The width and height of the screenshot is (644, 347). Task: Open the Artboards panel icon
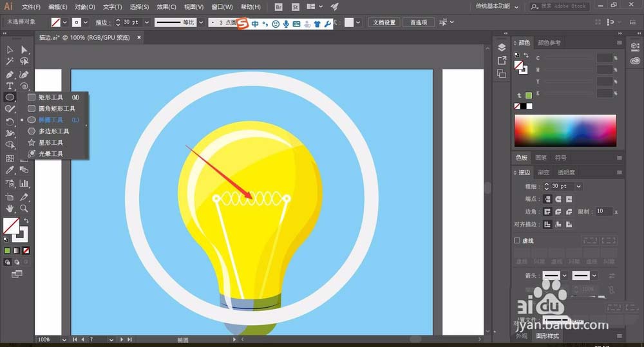coord(502,73)
